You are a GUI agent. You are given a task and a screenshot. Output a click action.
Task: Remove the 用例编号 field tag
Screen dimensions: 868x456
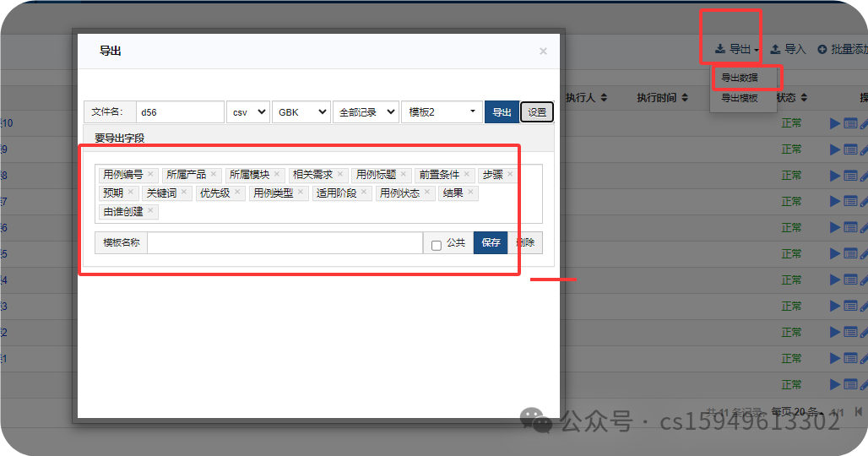pos(150,174)
